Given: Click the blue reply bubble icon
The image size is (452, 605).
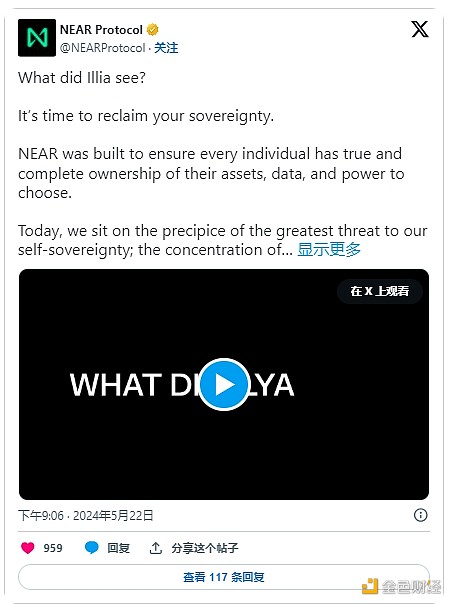Looking at the screenshot, I should coord(91,548).
